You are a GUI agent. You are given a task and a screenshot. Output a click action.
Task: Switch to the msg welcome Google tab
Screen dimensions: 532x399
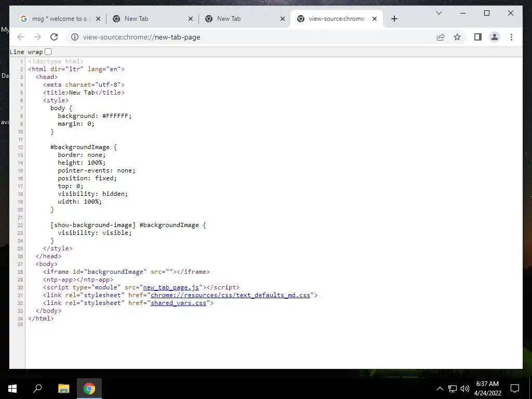[x=60, y=19]
